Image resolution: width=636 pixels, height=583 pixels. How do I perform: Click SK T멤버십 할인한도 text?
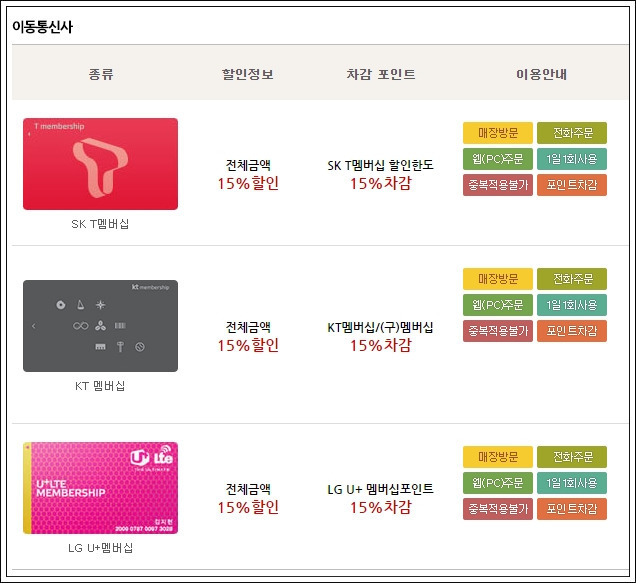380,165
